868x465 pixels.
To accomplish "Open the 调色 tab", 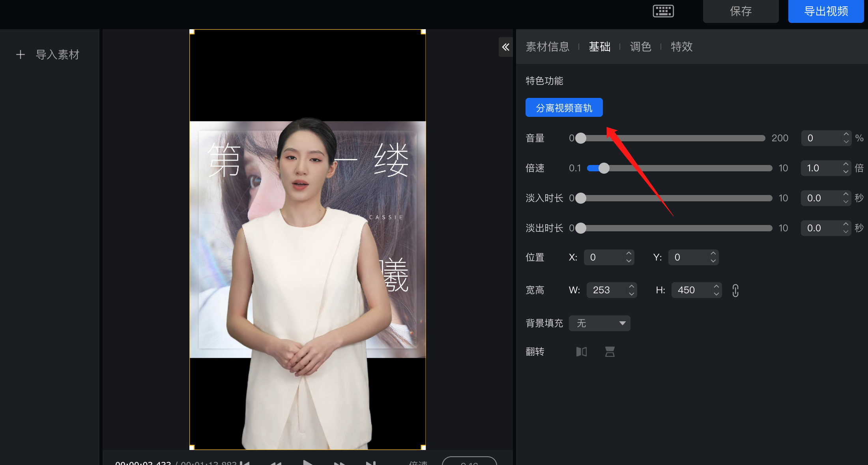I will tap(640, 47).
